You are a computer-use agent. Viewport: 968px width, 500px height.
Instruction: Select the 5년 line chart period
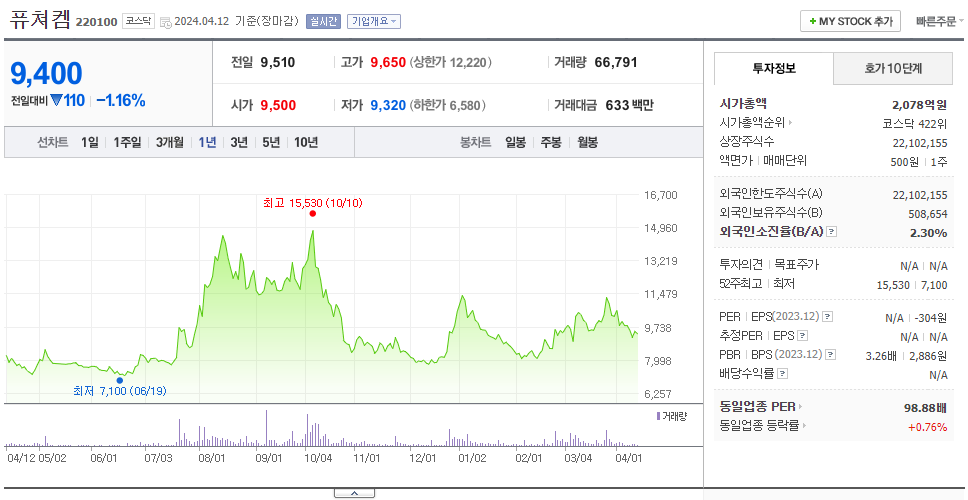[x=271, y=143]
